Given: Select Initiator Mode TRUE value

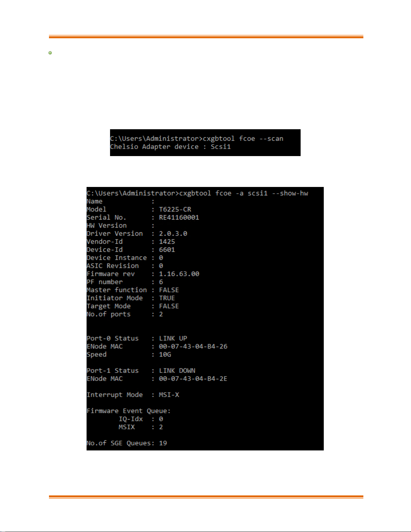Looking at the screenshot, I should [x=167, y=298].
